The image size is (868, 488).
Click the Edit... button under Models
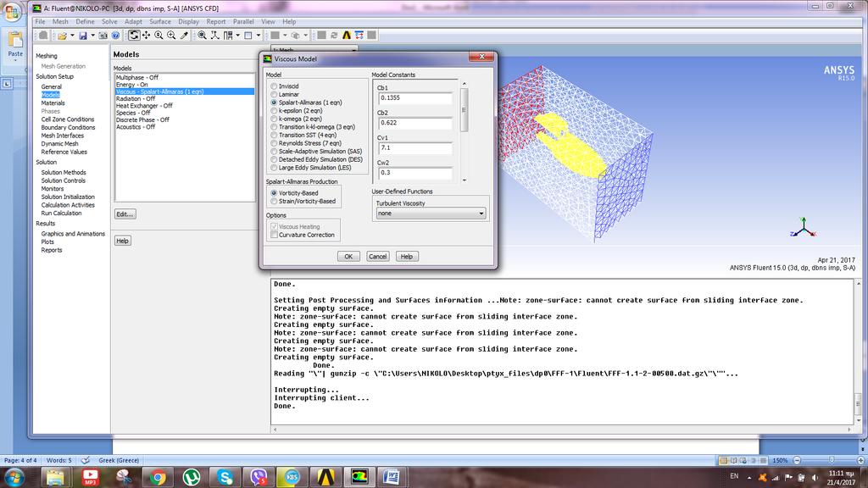click(125, 214)
